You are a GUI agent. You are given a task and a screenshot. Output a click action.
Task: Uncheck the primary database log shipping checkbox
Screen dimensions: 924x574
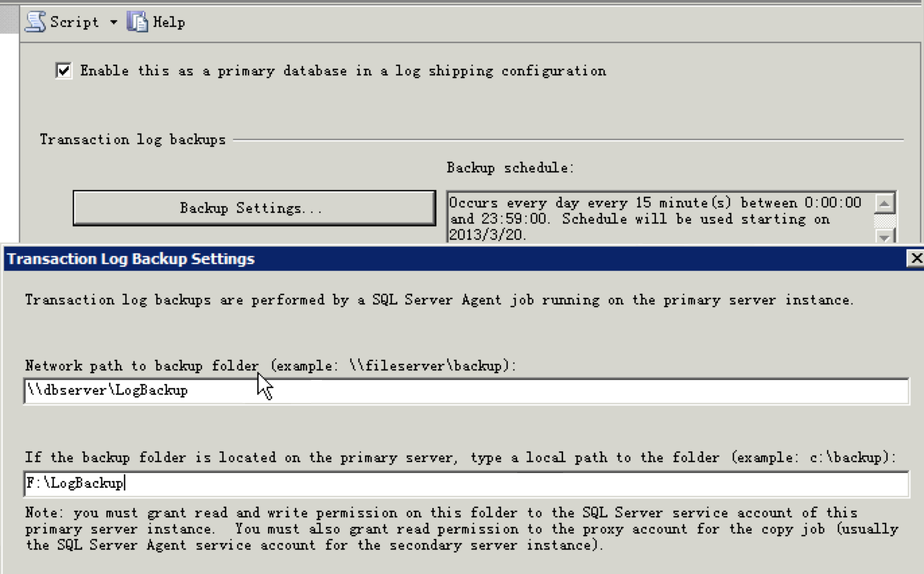click(x=64, y=71)
